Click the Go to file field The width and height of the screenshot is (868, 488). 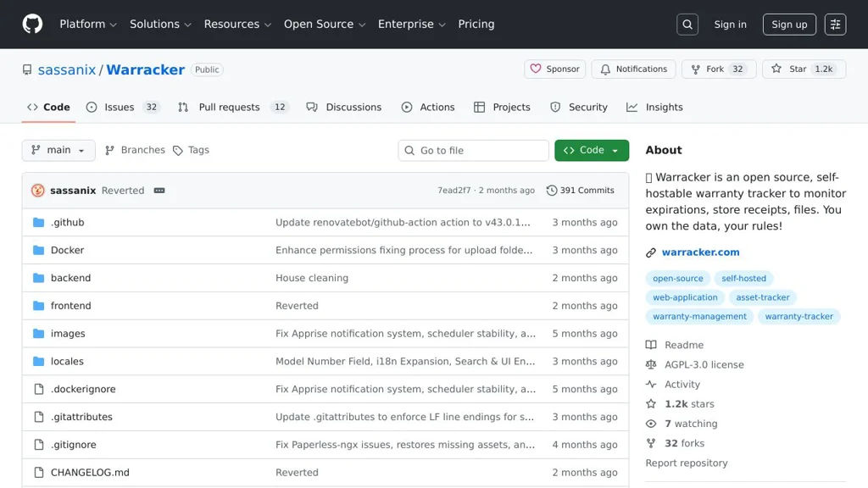[x=474, y=150]
